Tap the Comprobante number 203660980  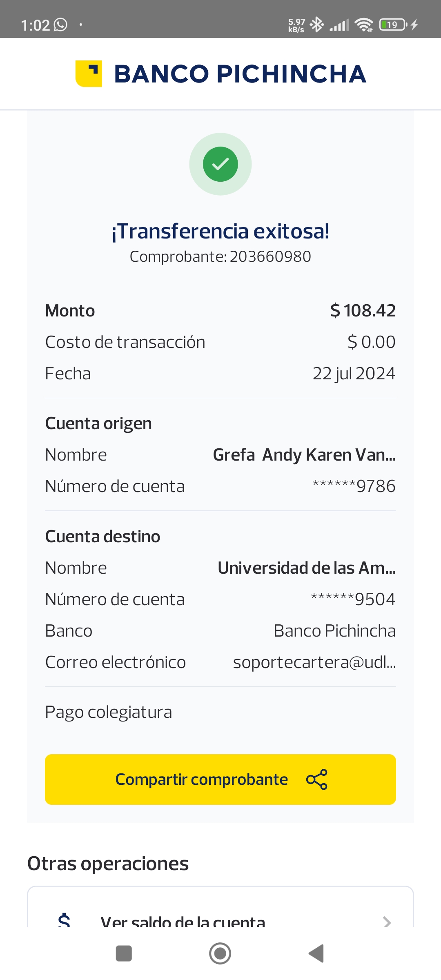pyautogui.click(x=270, y=257)
